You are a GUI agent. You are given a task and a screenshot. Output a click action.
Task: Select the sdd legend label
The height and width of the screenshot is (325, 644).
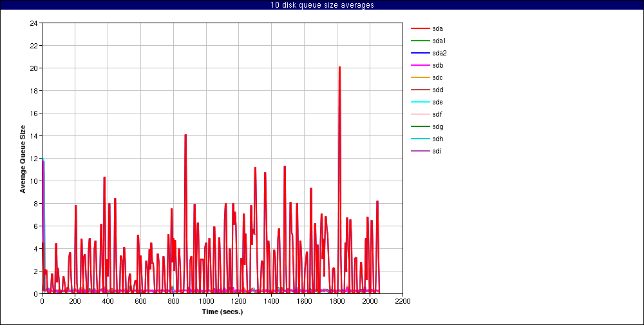[437, 90]
